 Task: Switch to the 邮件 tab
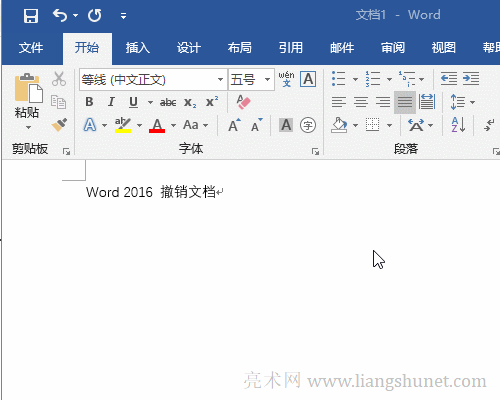[342, 48]
